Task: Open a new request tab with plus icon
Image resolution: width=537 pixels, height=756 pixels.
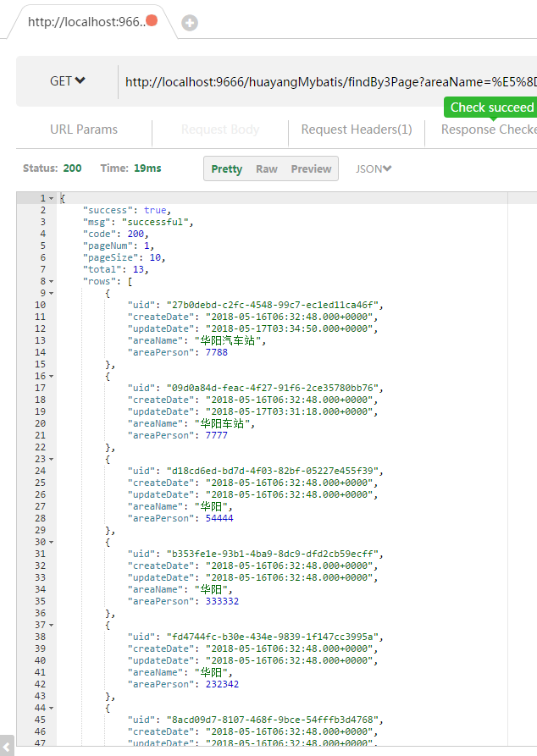Action: pos(190,23)
